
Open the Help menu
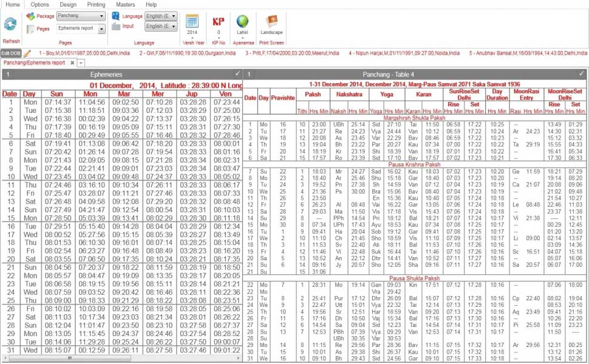(x=151, y=4)
